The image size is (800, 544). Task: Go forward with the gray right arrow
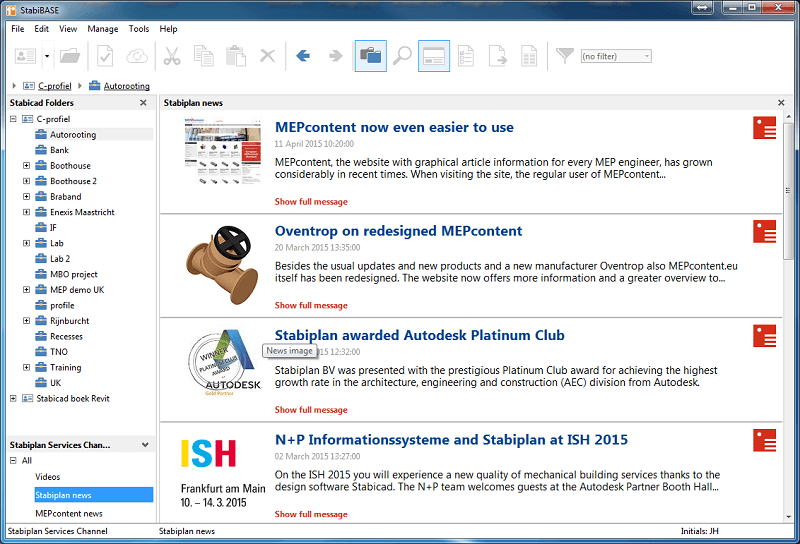[335, 56]
